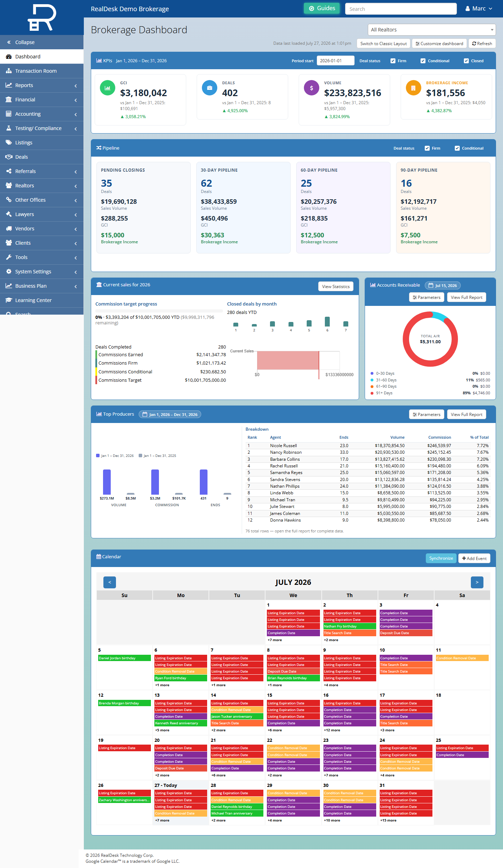Expand the Reports sidebar submenu
This screenshot has width=503, height=868.
(x=42, y=85)
